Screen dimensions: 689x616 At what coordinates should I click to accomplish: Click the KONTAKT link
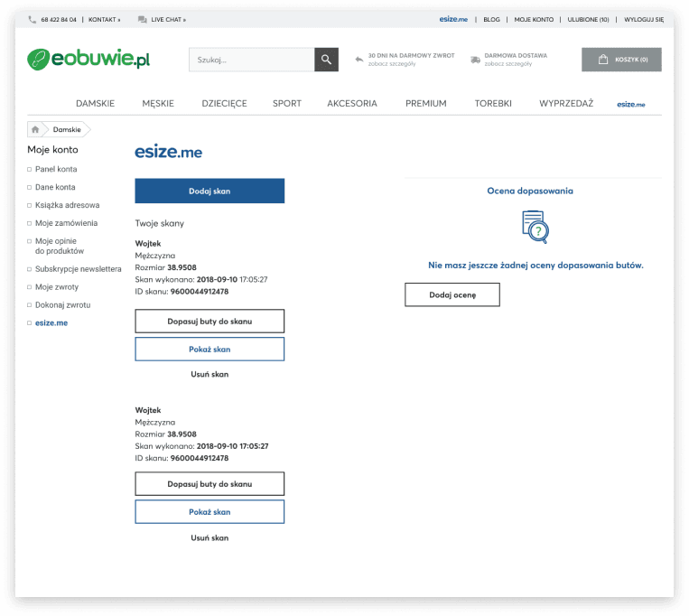(x=104, y=19)
